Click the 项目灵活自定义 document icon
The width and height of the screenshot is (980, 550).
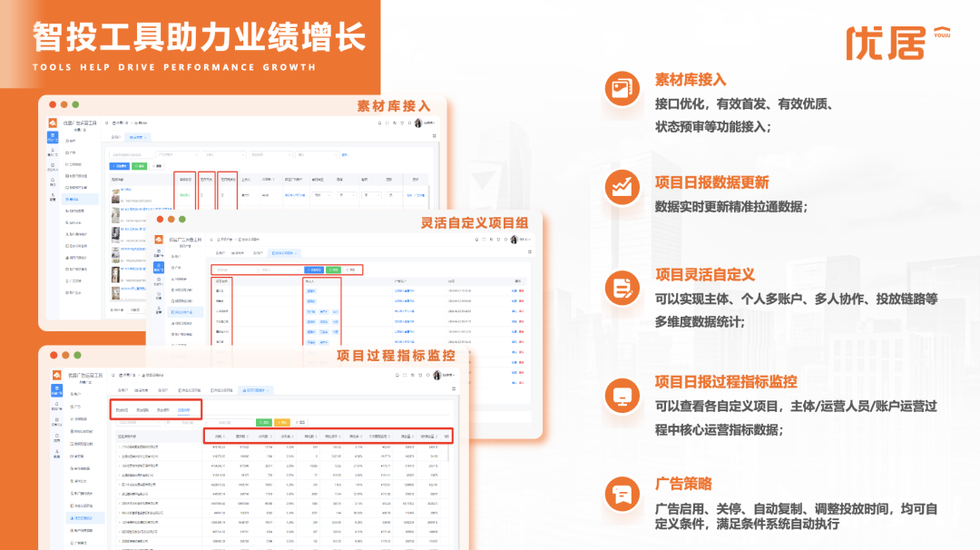tap(622, 288)
